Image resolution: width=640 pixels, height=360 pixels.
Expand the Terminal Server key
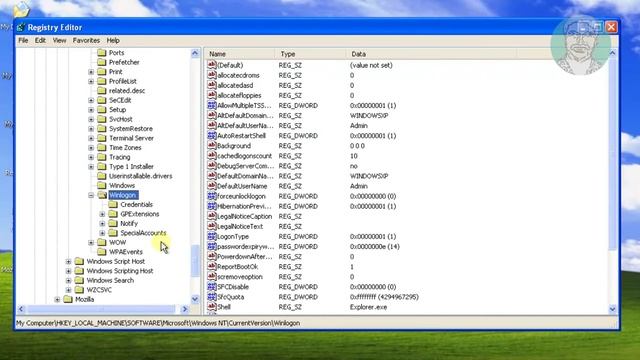tap(91, 138)
